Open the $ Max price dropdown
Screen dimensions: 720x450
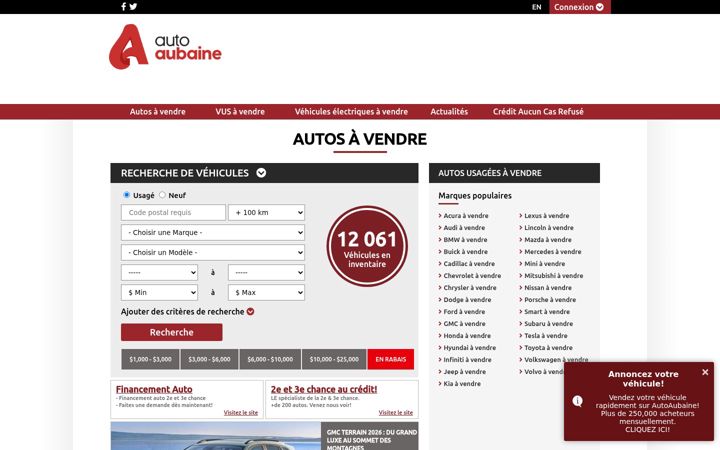pos(266,292)
